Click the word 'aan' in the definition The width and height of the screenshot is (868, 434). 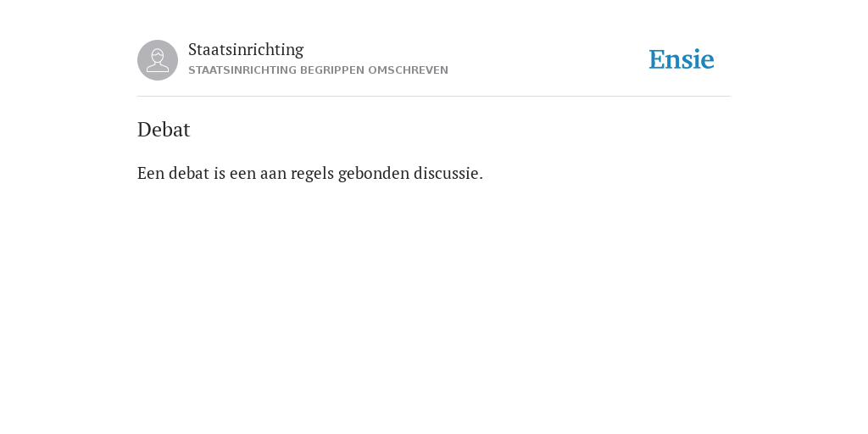(x=274, y=174)
